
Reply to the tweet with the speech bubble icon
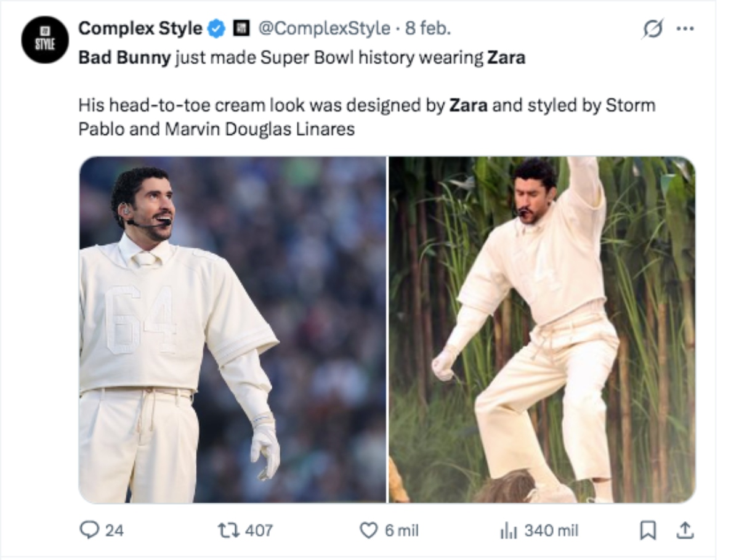(x=90, y=529)
